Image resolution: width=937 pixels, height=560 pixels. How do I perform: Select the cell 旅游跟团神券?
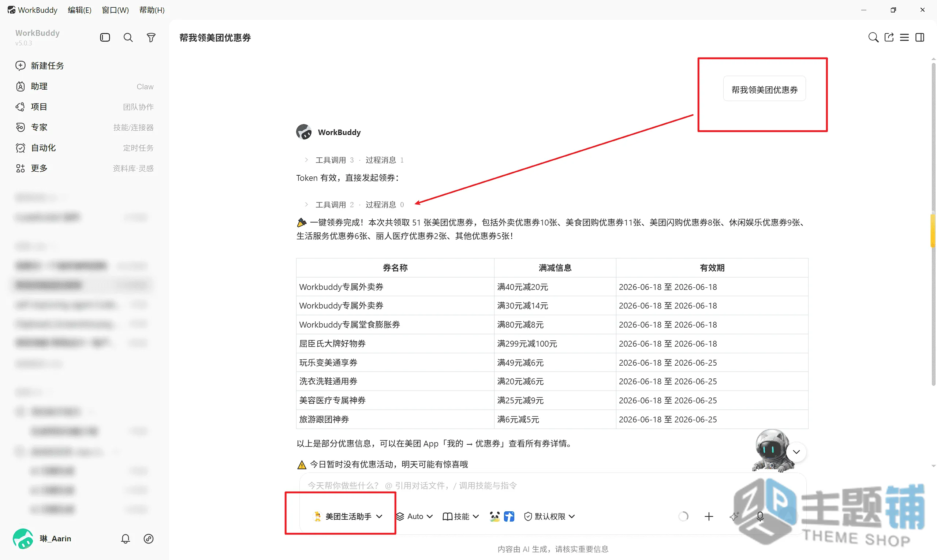coord(395,419)
